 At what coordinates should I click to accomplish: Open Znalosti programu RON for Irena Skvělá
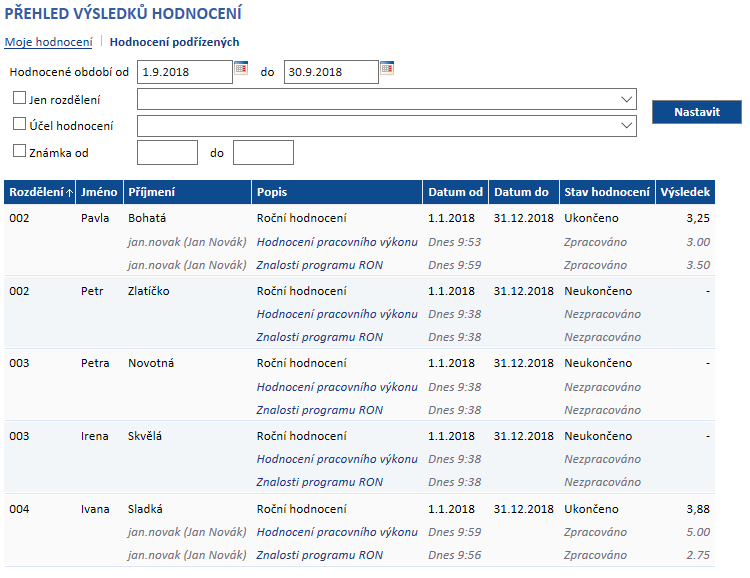coord(320,482)
